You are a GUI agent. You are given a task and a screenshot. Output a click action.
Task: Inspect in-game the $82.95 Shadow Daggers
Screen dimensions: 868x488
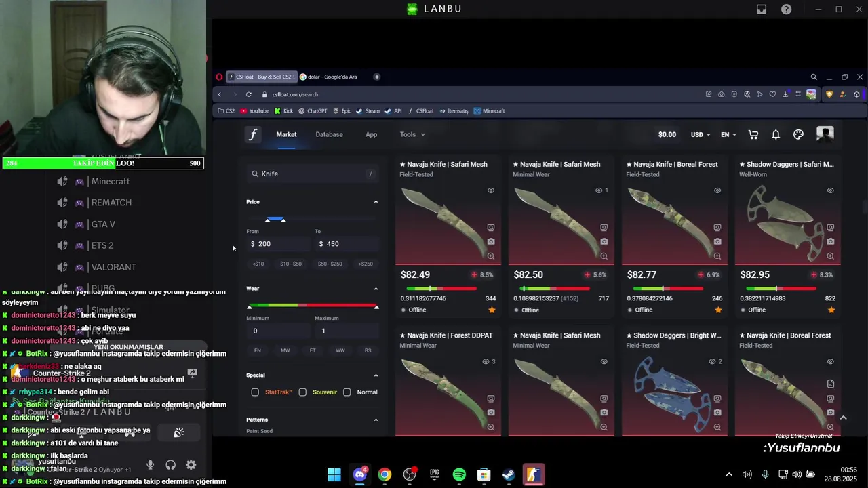[x=830, y=228]
